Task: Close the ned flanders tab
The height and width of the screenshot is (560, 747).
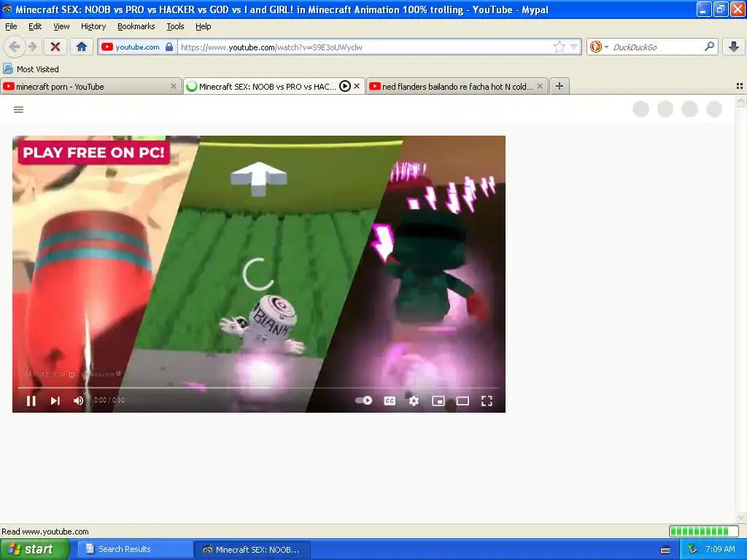Action: (540, 86)
